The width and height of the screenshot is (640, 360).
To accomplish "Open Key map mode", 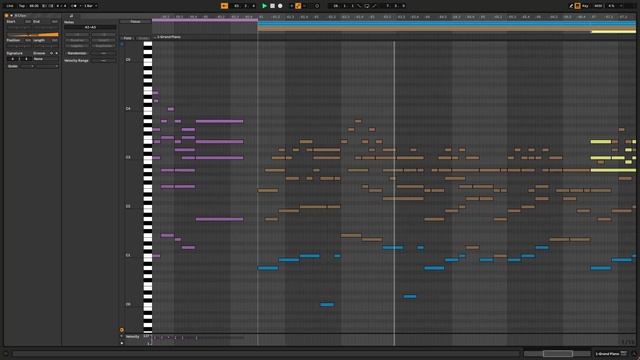I will click(585, 6).
